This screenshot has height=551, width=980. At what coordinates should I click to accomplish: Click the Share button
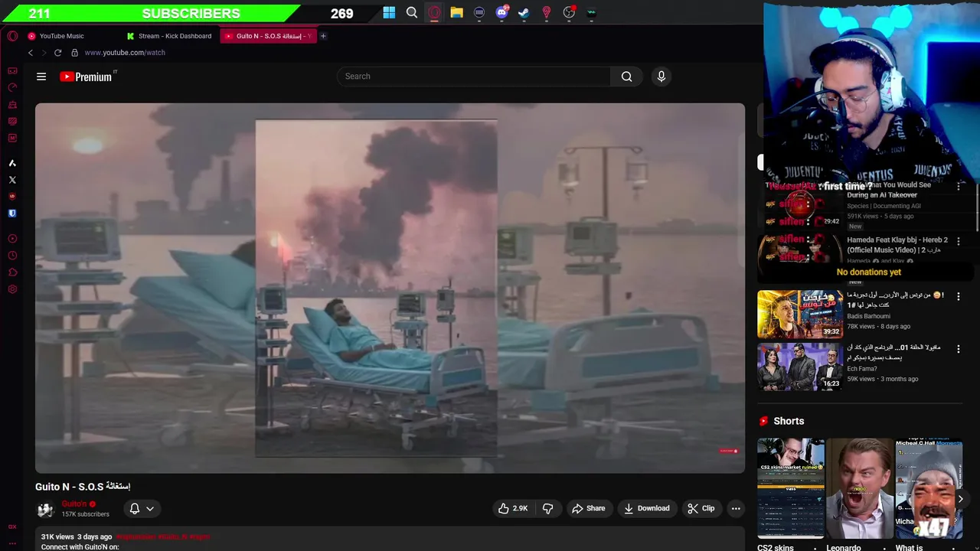point(589,508)
